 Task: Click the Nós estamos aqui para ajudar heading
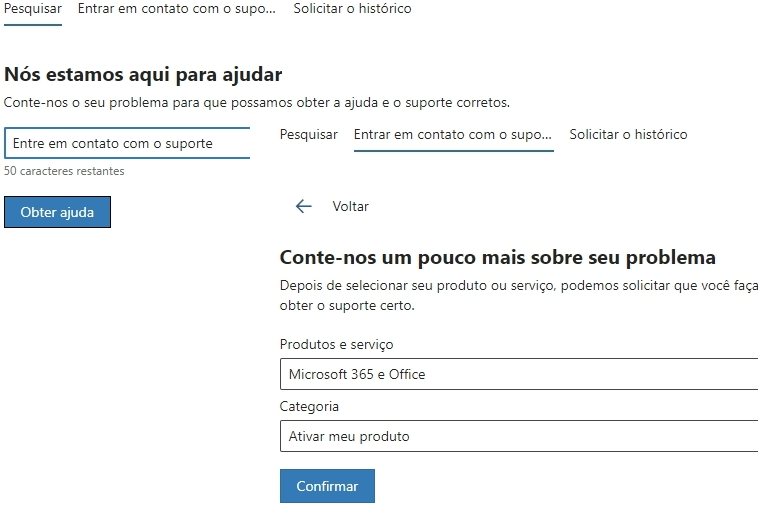[143, 75]
